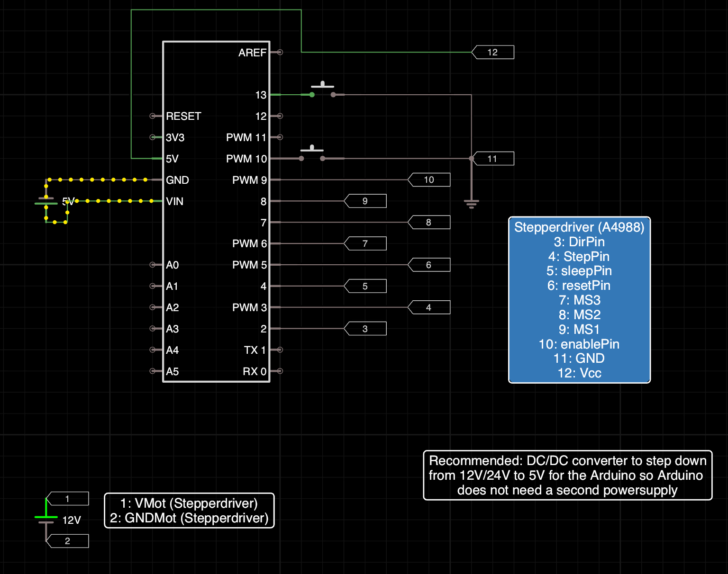The image size is (728, 574).
Task: Click the push button on pin 13
Action: click(322, 90)
